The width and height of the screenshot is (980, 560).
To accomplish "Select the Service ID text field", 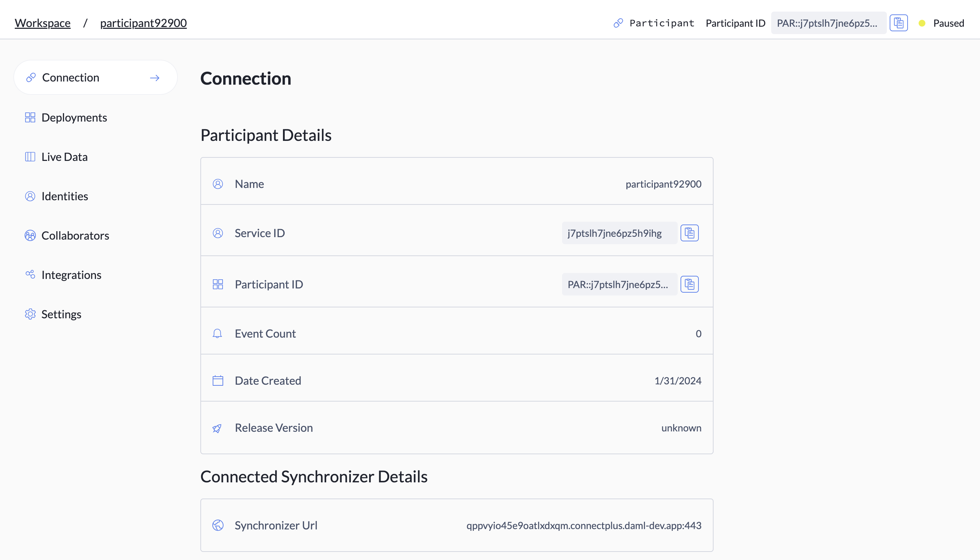I will point(619,233).
